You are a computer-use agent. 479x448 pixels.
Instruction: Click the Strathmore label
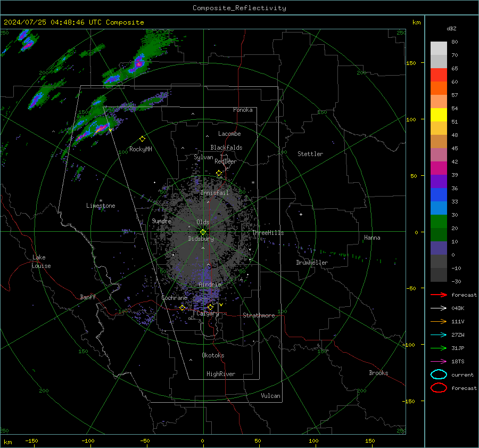[259, 315]
